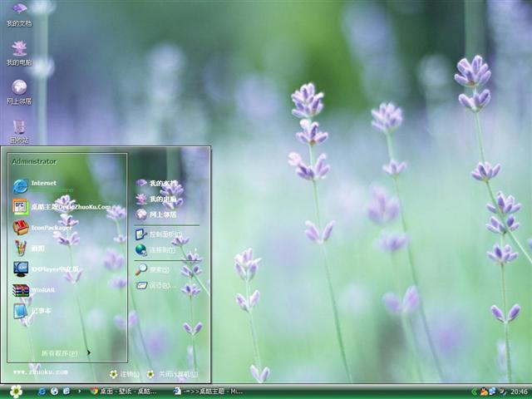Open 我的文档 icon on the desktop
Screen dimensions: 532x399
(19, 15)
